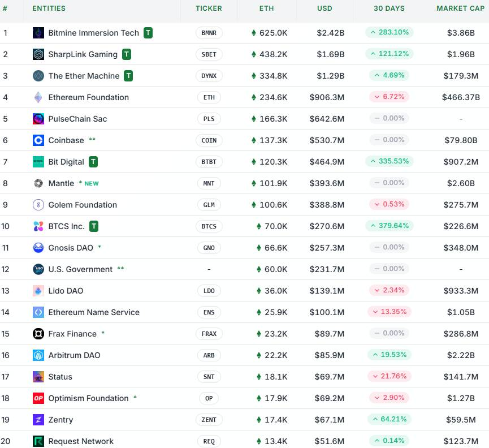Open the Arbitrum DAO entity name
Viewport: 489px width, 448px height.
74,355
